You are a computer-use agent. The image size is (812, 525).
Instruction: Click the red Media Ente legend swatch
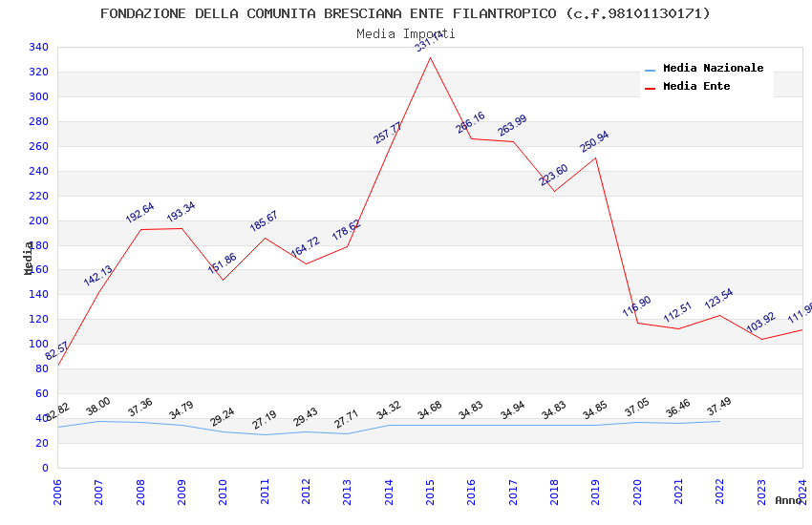point(650,89)
